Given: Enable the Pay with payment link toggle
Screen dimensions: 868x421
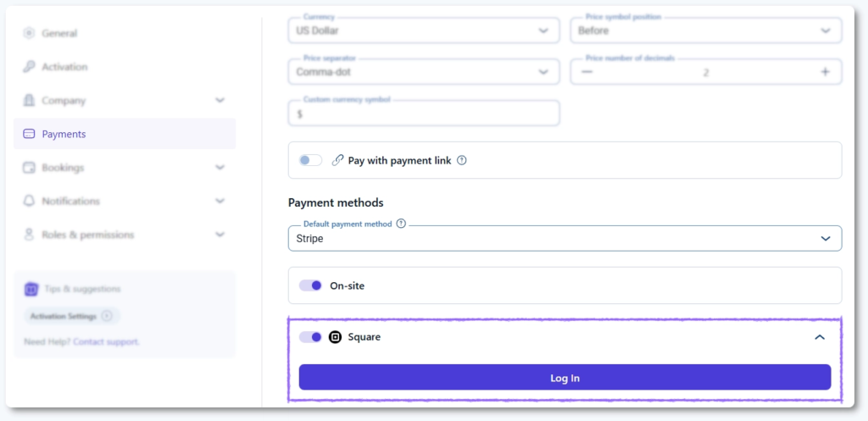Looking at the screenshot, I should coord(310,160).
